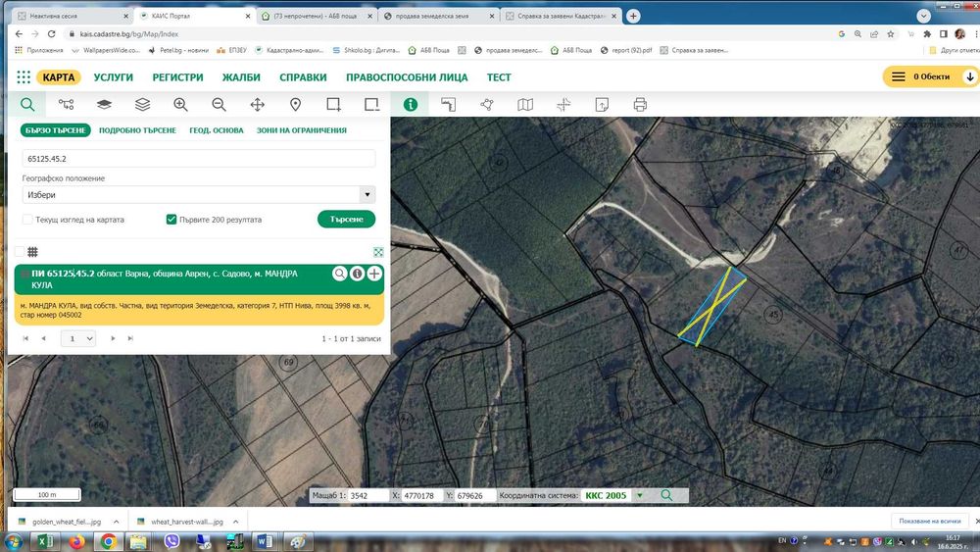Image resolution: width=980 pixels, height=552 pixels.
Task: Expand the ККС 2005 coordinate system dropdown
Action: (x=639, y=495)
